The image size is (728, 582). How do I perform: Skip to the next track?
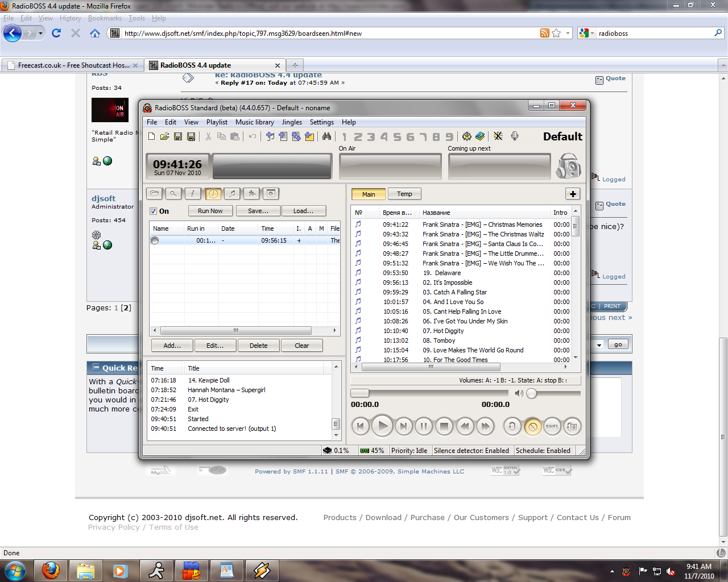tap(403, 426)
